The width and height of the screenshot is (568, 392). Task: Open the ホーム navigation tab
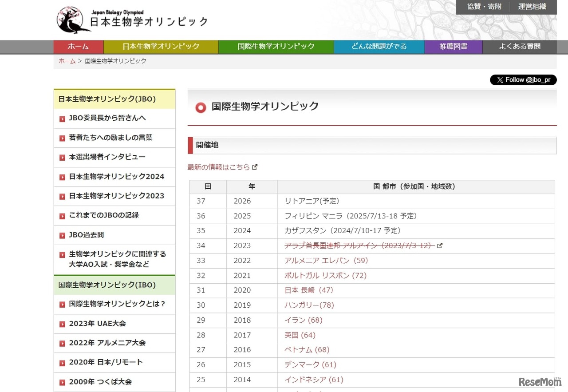pyautogui.click(x=78, y=47)
